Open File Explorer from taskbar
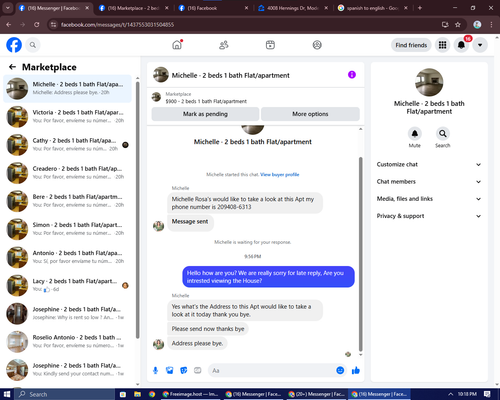Image resolution: width=500 pixels, height=400 pixels. point(137,394)
